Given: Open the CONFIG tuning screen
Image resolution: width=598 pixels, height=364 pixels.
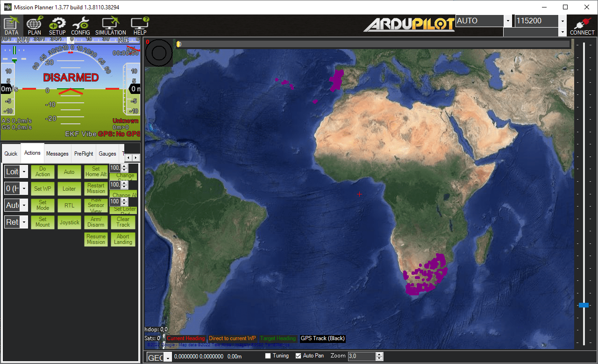Looking at the screenshot, I should click(80, 26).
